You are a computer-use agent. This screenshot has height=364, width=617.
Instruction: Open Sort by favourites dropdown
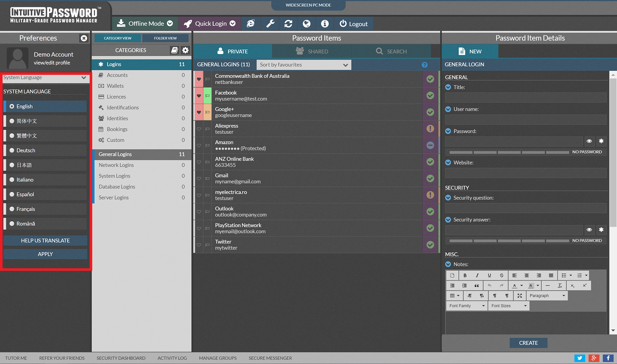coord(303,65)
